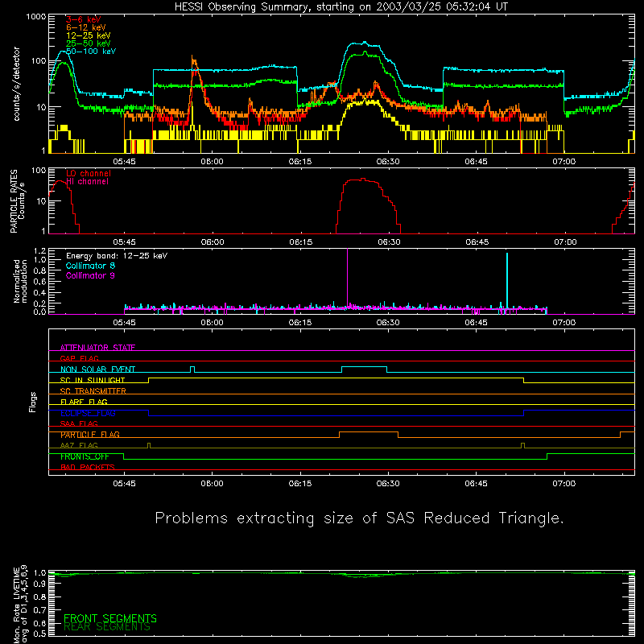The width and height of the screenshot is (644, 644).
Task: Select the ECLIPSE FLAG label
Action: (88, 413)
